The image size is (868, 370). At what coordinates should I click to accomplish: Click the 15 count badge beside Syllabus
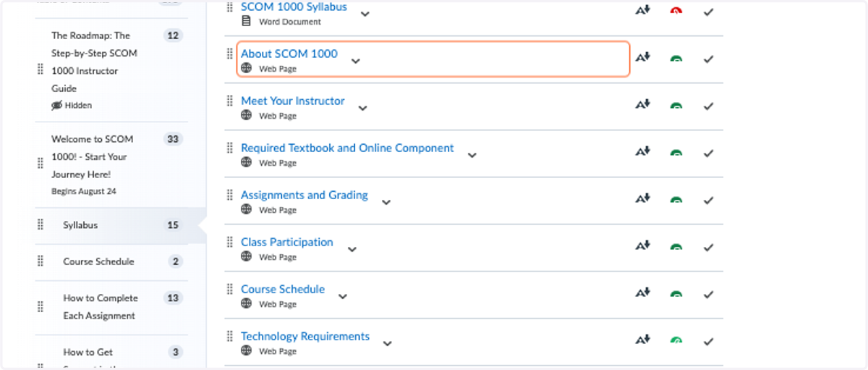coord(173,225)
